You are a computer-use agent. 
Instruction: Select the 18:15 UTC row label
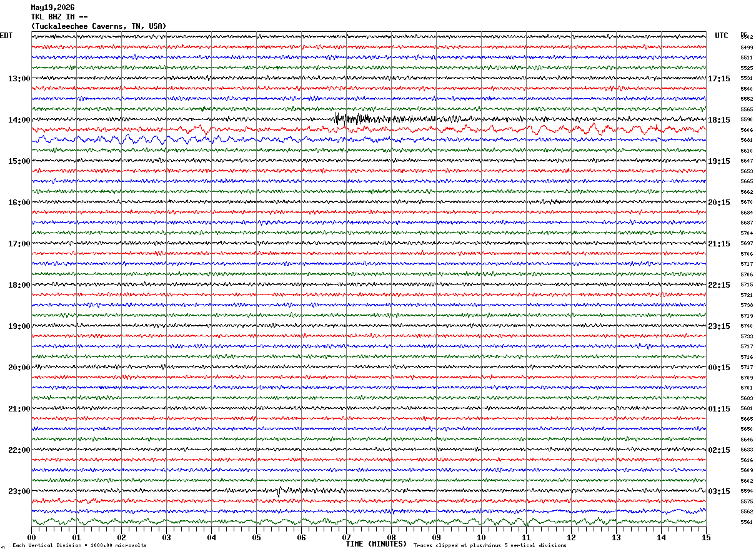point(719,119)
